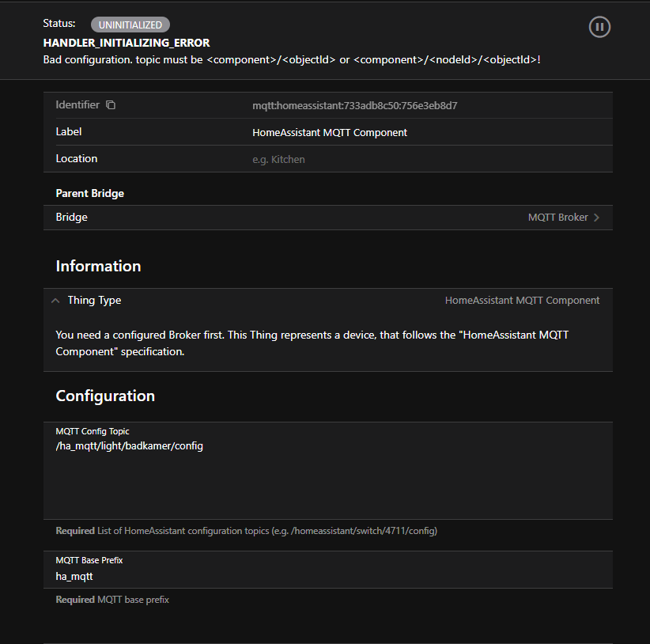Click the HomeAssistant MQTT Component type value
This screenshot has height=644, width=650.
tap(522, 301)
